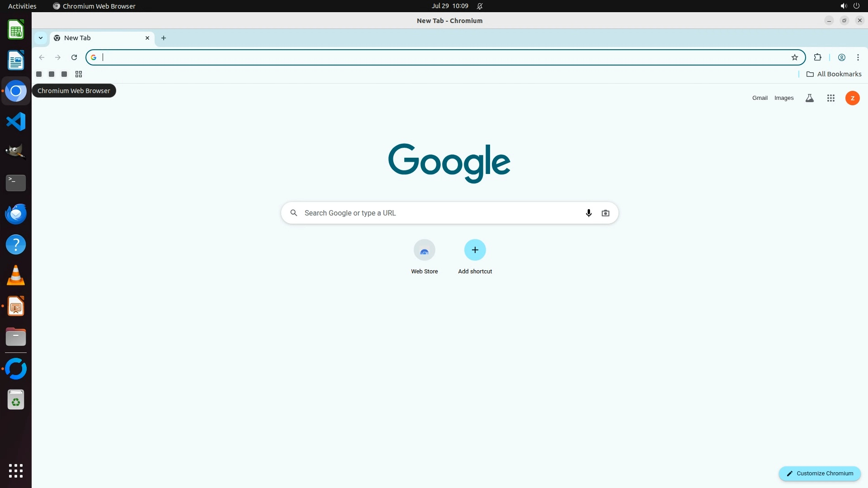Click the search by image camera icon
Screen dimensions: 868x488
(x=605, y=213)
